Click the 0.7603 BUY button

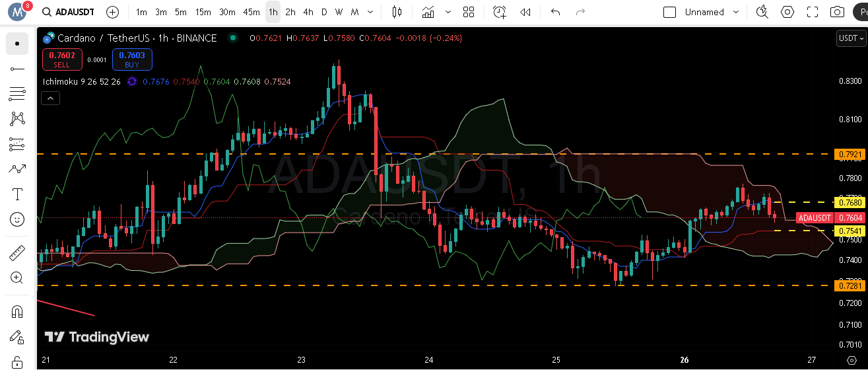(132, 59)
